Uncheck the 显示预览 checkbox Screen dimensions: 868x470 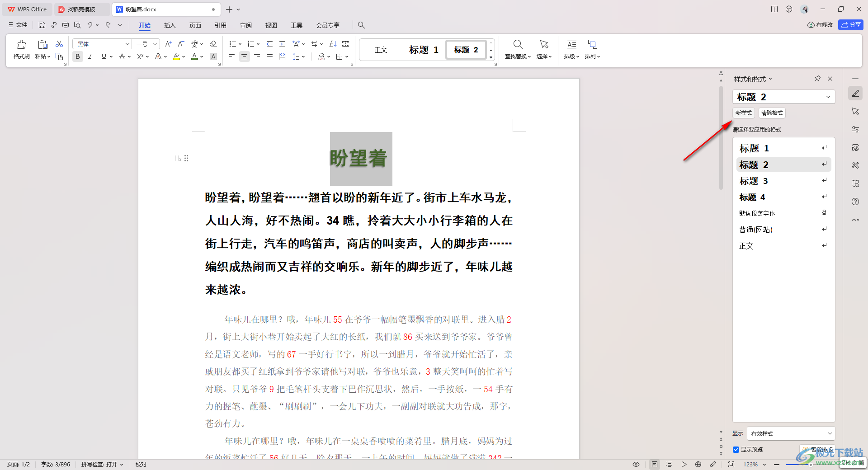(x=736, y=450)
